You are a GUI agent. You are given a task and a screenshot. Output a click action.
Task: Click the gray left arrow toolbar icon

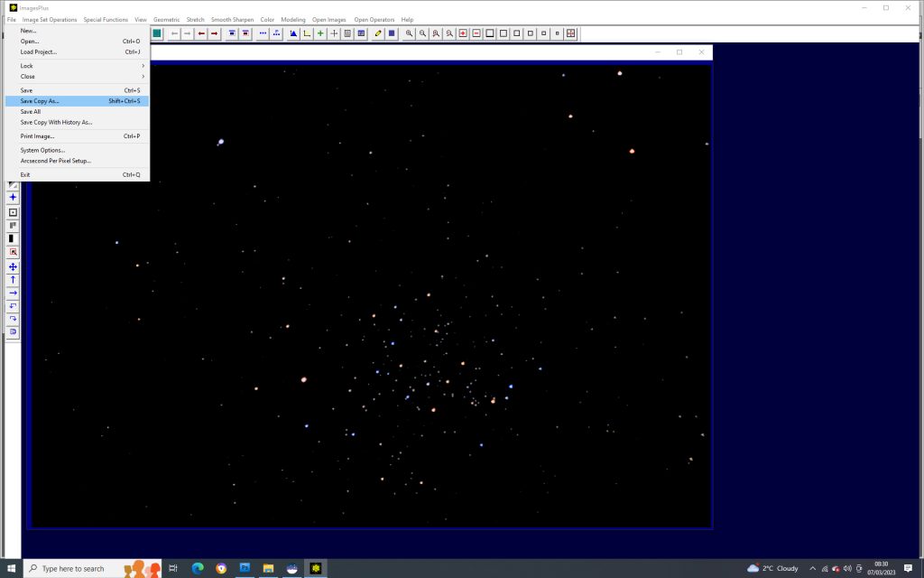174,33
